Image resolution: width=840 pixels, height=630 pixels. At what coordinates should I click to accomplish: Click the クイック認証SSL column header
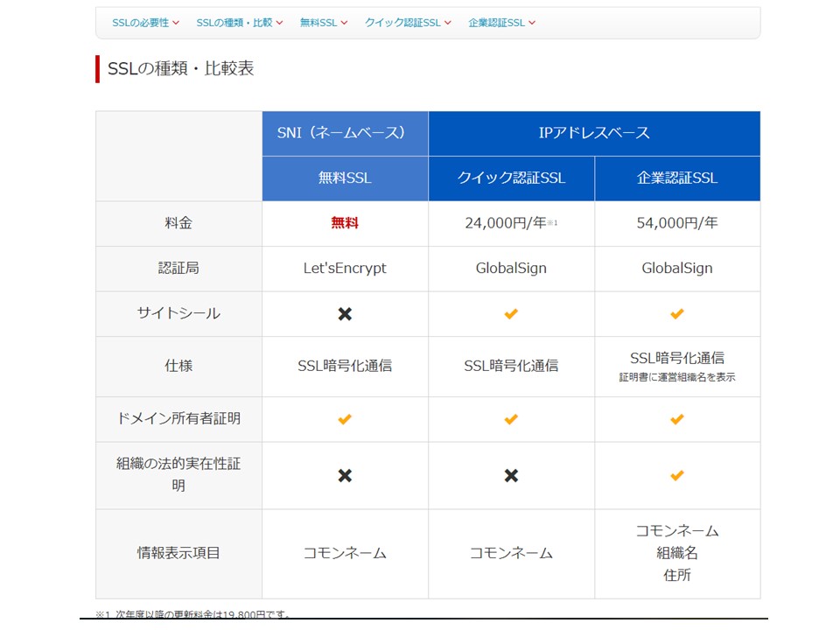[511, 178]
